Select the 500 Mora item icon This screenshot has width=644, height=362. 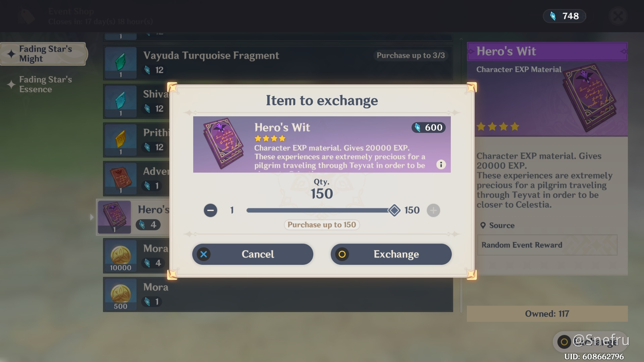point(121,294)
